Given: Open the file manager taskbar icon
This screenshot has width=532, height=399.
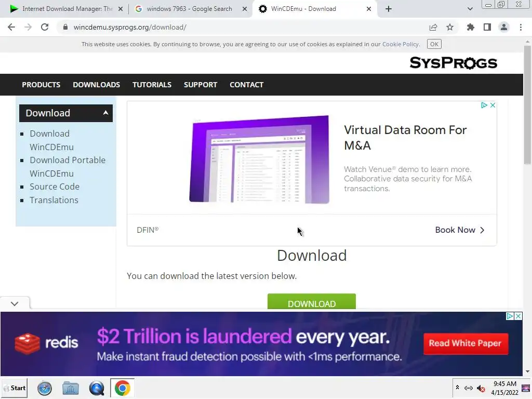Looking at the screenshot, I should click(71, 389).
